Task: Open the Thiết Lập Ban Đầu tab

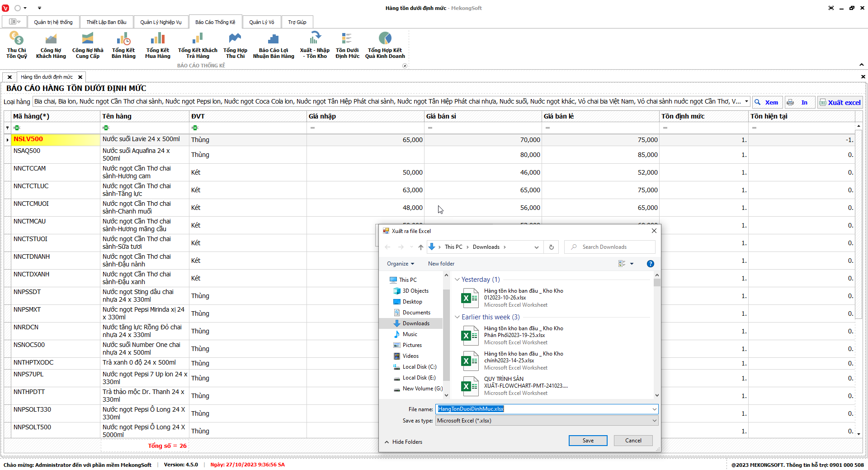Action: 106,22
